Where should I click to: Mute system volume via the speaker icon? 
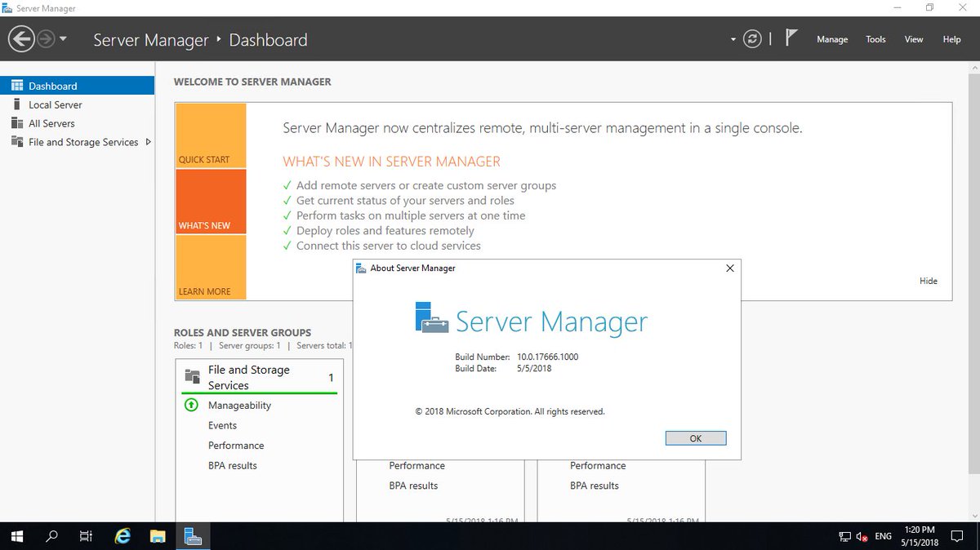[x=860, y=536]
